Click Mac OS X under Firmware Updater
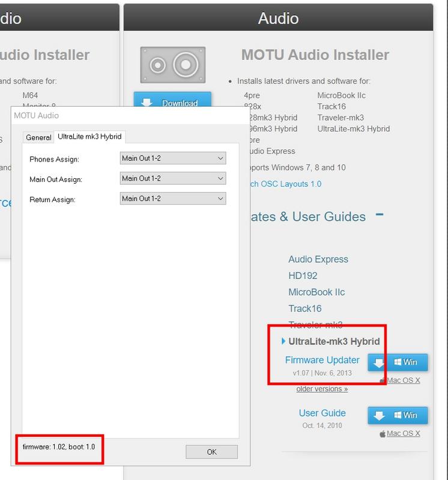 pos(403,380)
